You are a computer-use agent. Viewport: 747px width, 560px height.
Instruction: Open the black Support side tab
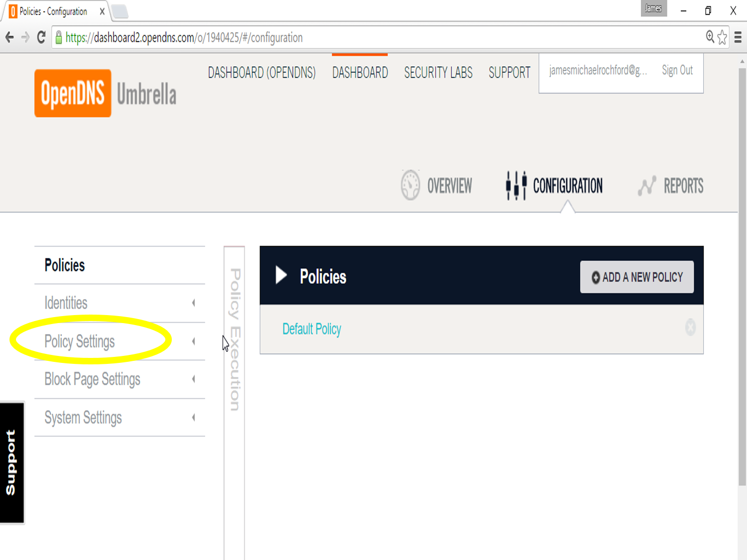click(x=12, y=462)
